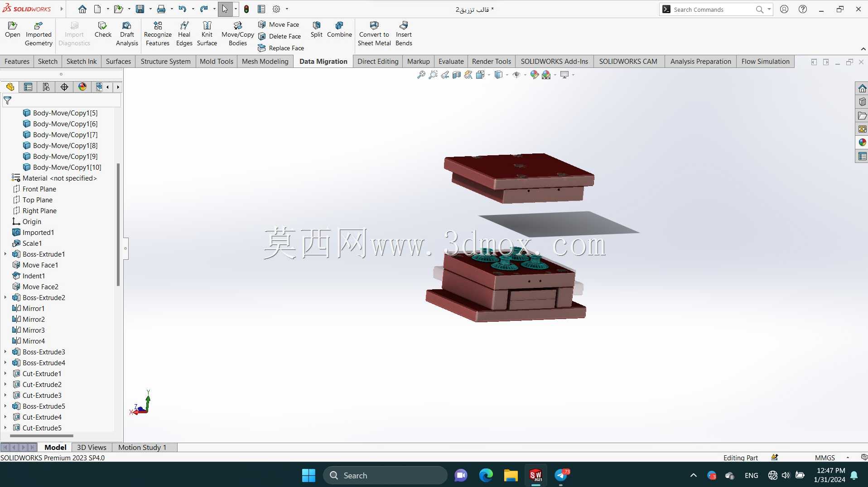Open Microsoft Edge from taskbar
This screenshot has width=868, height=487.
[x=486, y=475]
